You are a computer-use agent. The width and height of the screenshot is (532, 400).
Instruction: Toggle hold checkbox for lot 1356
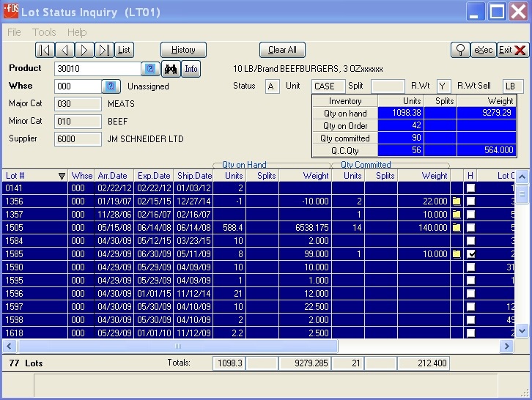pyautogui.click(x=470, y=201)
